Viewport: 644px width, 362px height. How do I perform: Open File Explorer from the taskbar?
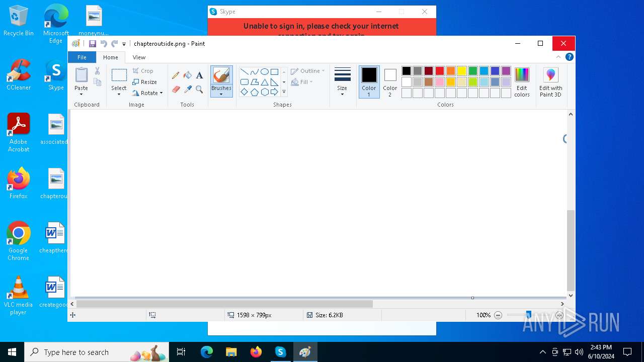coord(231,352)
